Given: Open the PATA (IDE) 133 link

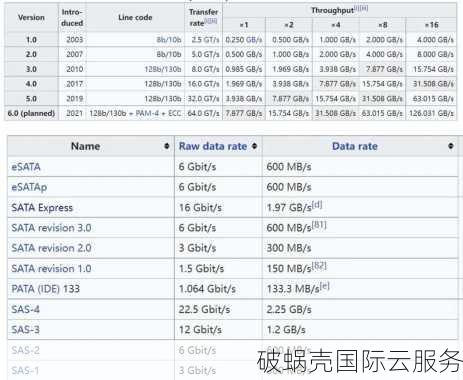Looking at the screenshot, I should coord(46,289).
